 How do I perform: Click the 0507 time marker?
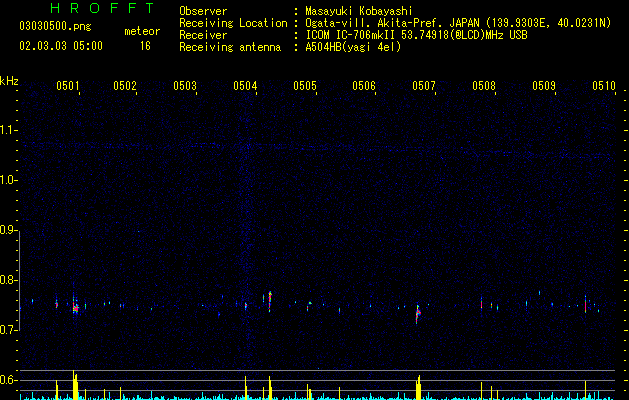pos(424,85)
